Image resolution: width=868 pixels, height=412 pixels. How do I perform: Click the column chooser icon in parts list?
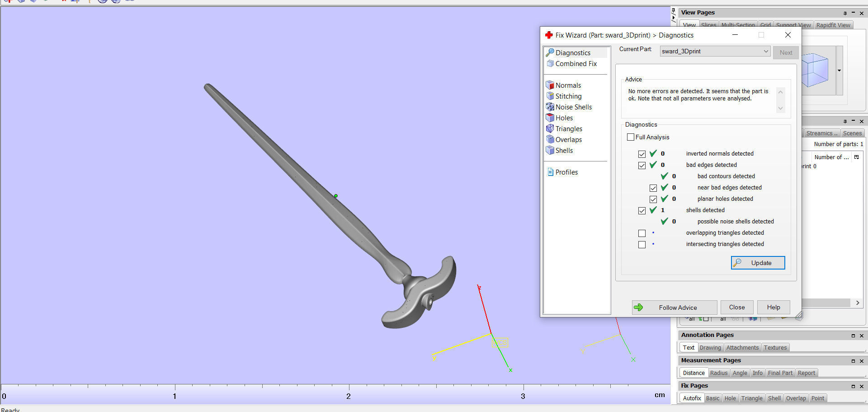click(x=856, y=157)
